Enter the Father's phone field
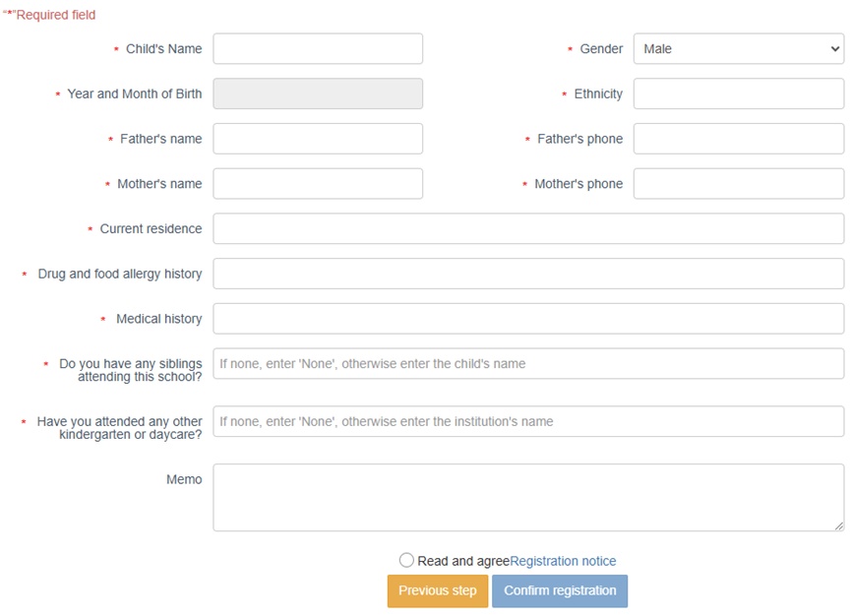This screenshot has height=616, width=851. tap(738, 139)
